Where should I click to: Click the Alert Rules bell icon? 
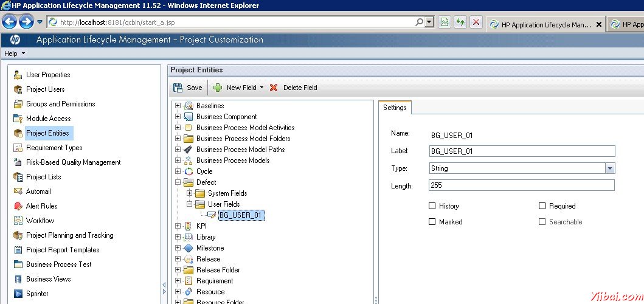tap(18, 206)
